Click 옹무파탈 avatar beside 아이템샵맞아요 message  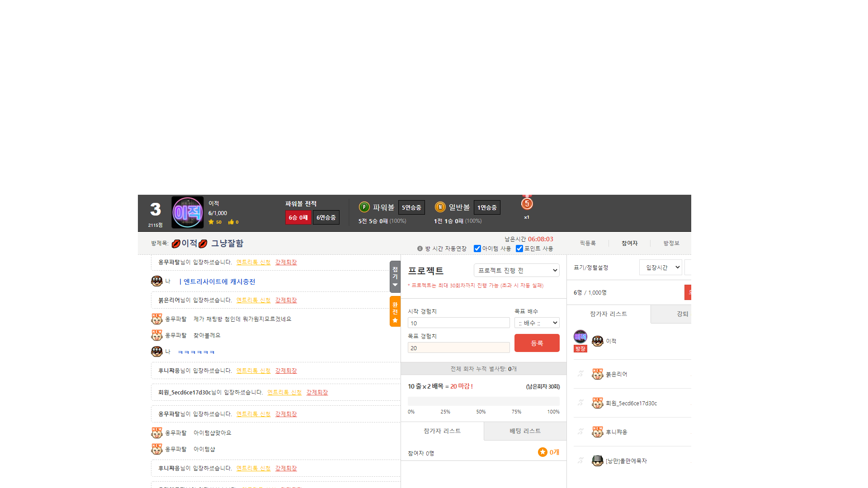click(x=157, y=433)
